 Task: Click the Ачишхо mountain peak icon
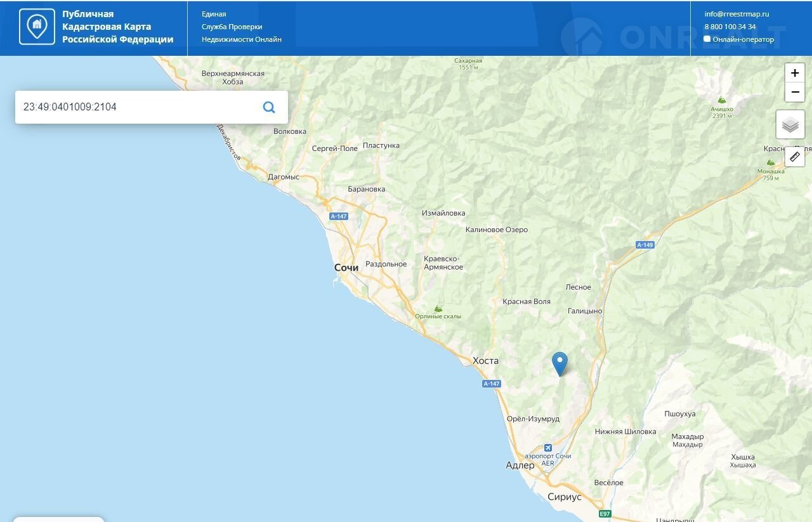coord(722,100)
